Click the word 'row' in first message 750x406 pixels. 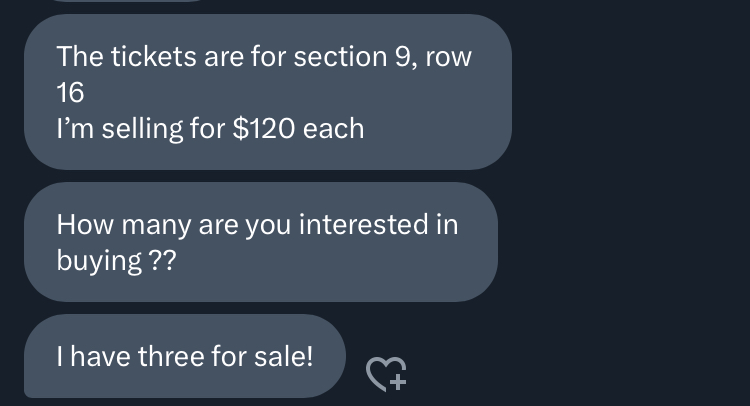pos(448,56)
